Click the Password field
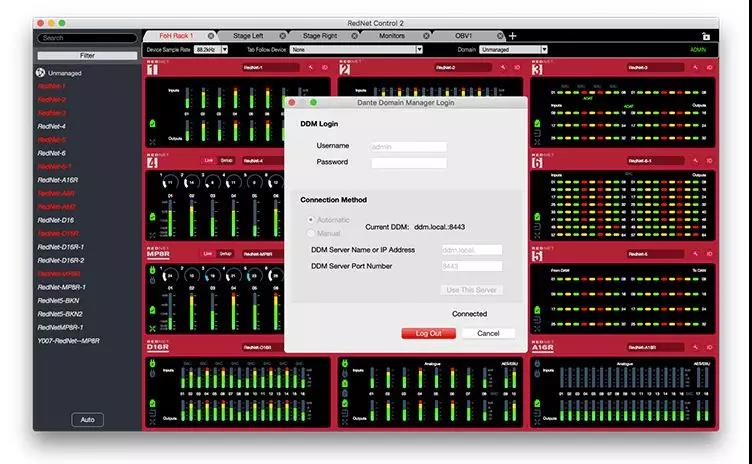This screenshot has height=464, width=752. [x=409, y=163]
